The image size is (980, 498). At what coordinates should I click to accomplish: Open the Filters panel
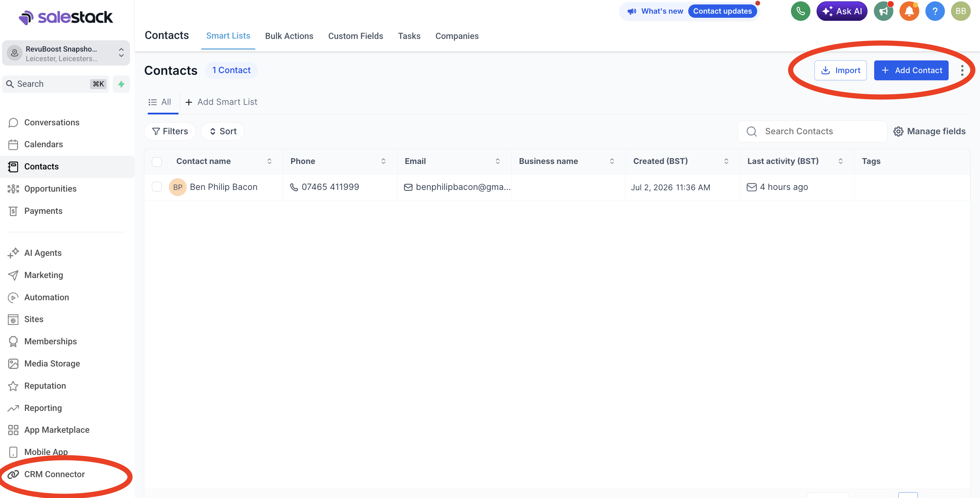pos(170,132)
